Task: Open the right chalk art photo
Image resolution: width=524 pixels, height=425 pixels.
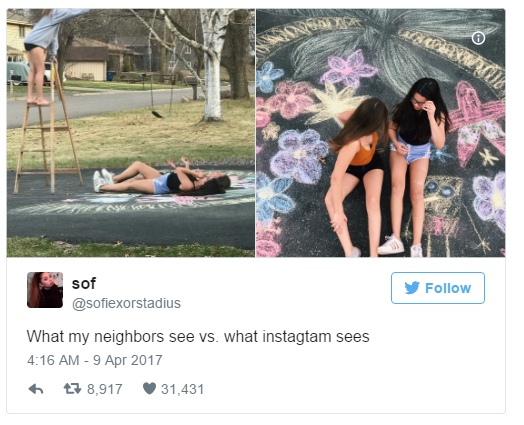Action: [x=381, y=133]
